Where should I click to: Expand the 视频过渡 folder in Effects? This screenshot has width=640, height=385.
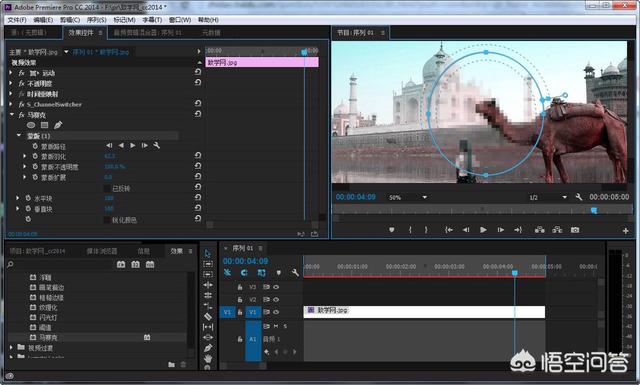pyautogui.click(x=11, y=348)
